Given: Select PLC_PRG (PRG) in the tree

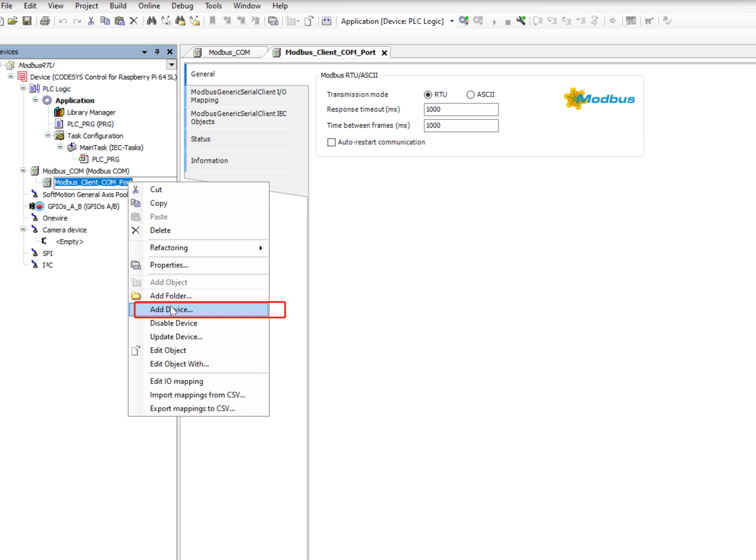Looking at the screenshot, I should (x=91, y=124).
